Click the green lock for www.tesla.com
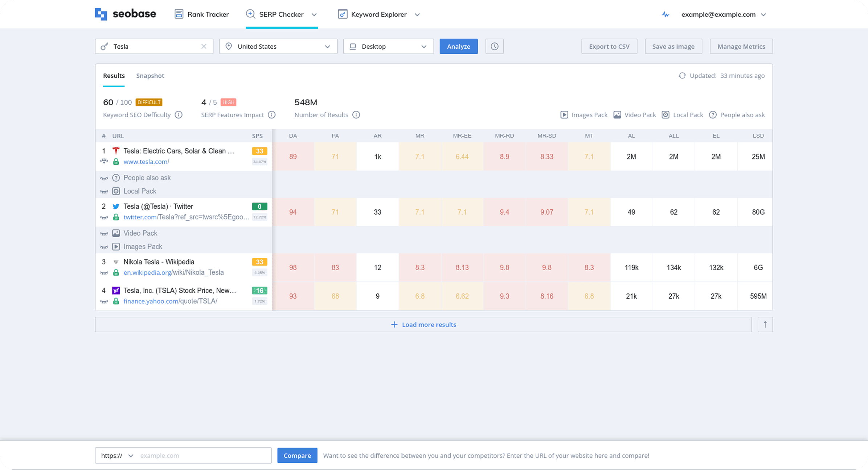 point(116,162)
